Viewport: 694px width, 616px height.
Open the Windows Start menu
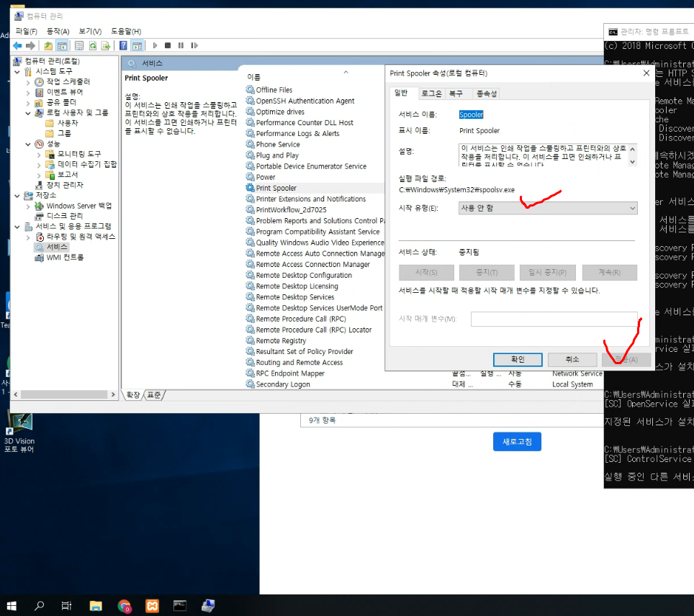(12, 605)
